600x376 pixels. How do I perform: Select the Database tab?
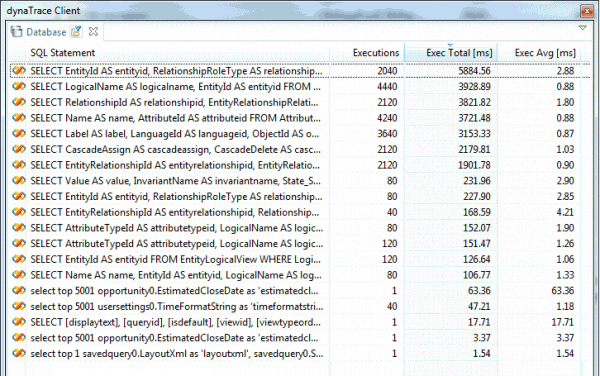tap(46, 32)
